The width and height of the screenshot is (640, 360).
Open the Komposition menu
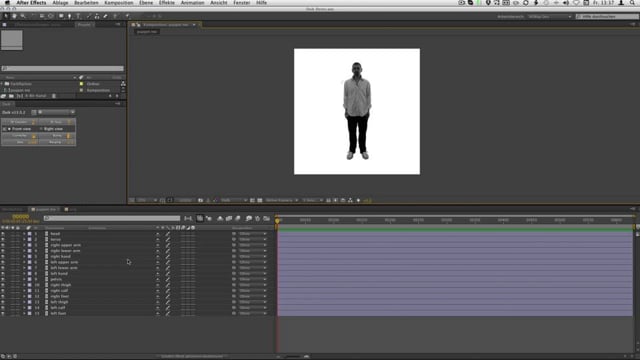pyautogui.click(x=119, y=3)
